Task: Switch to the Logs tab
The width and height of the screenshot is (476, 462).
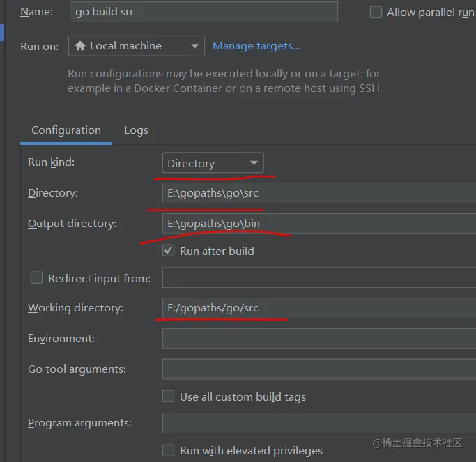Action: click(x=136, y=130)
